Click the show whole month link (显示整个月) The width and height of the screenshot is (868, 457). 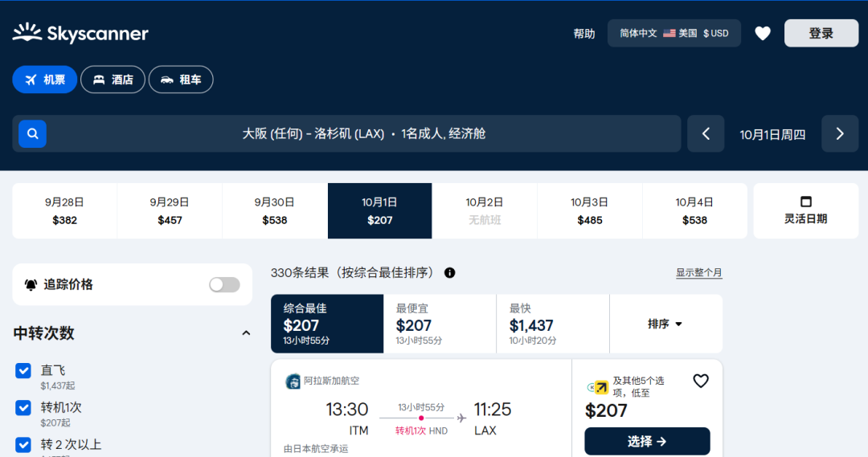[698, 273]
